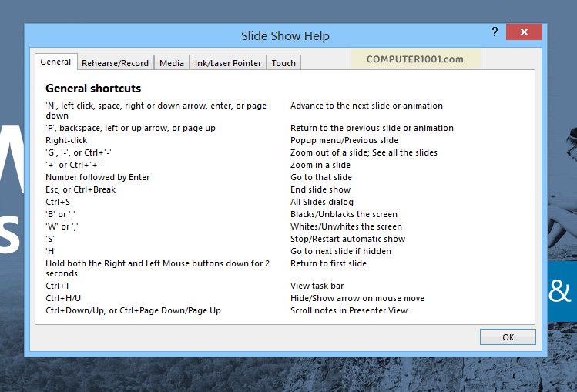Click 'Blacks/Unblacks the screen' text
577x392 pixels.
(344, 214)
